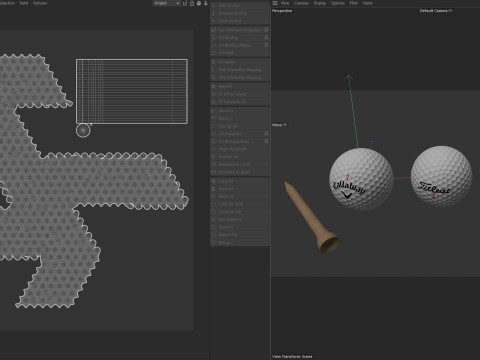The height and width of the screenshot is (360, 480).
Task: Select Clear UV Pins command
Action: tap(240, 21)
